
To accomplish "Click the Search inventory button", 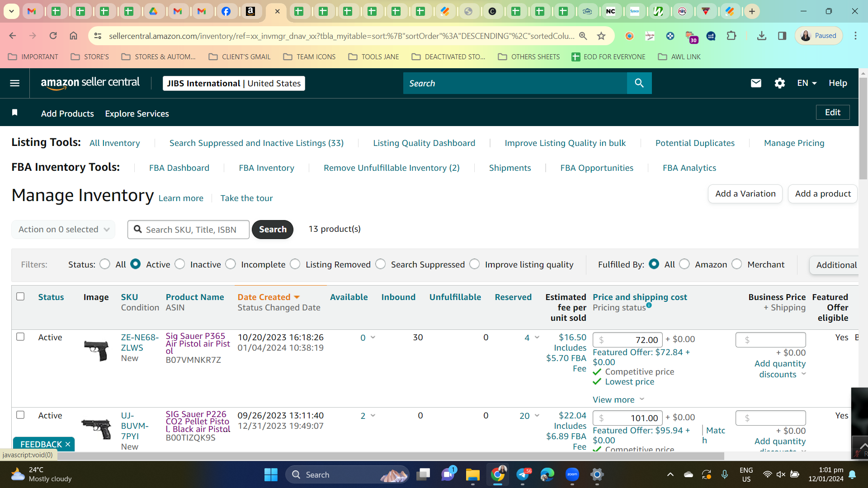I will point(273,230).
